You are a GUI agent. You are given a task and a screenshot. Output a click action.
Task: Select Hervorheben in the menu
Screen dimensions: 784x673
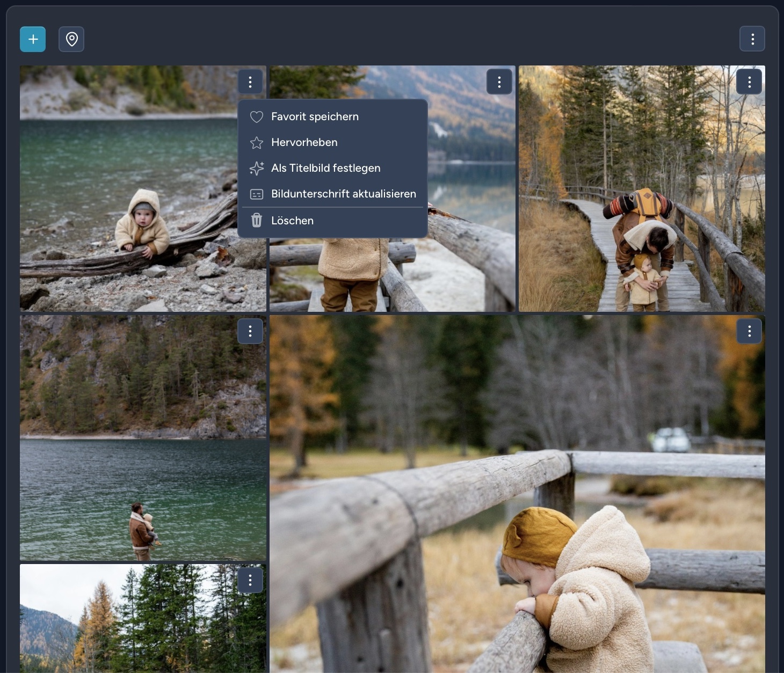(x=304, y=142)
